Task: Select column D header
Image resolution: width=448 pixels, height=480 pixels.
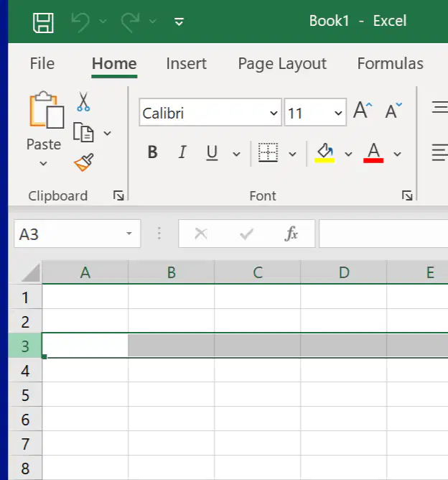Action: [x=344, y=272]
